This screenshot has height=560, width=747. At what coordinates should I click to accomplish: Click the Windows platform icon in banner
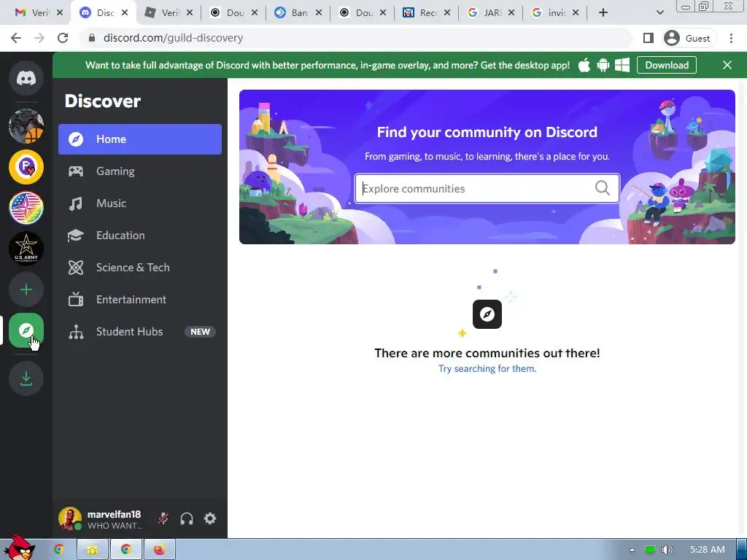622,65
